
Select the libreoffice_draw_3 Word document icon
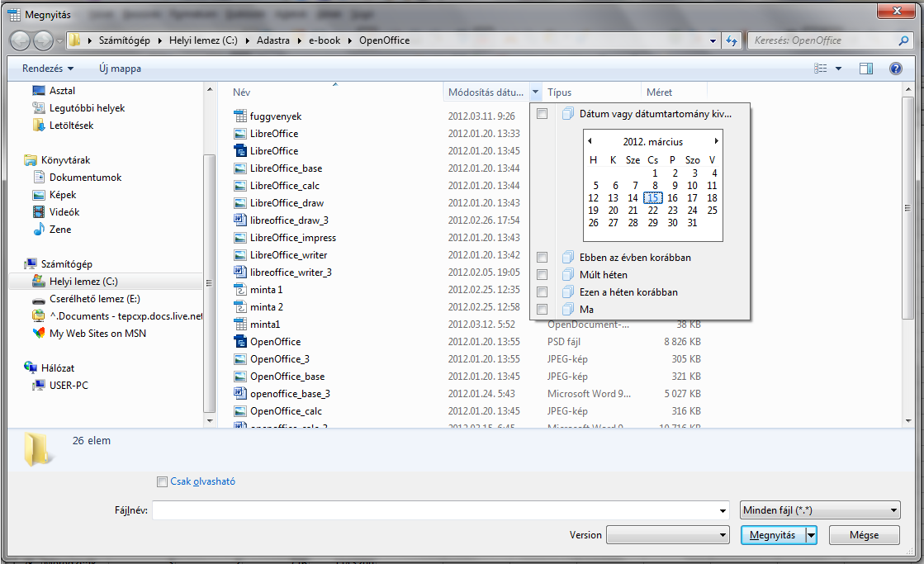(239, 220)
